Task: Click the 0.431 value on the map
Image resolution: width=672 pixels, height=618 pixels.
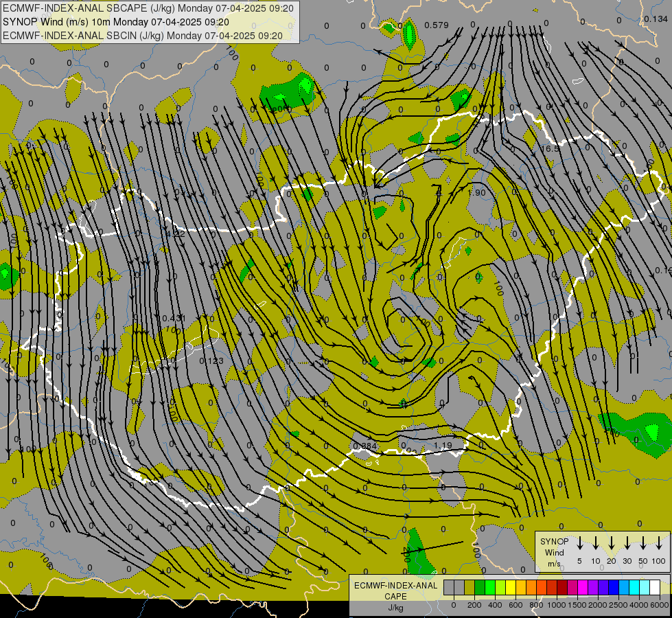Action: click(174, 318)
